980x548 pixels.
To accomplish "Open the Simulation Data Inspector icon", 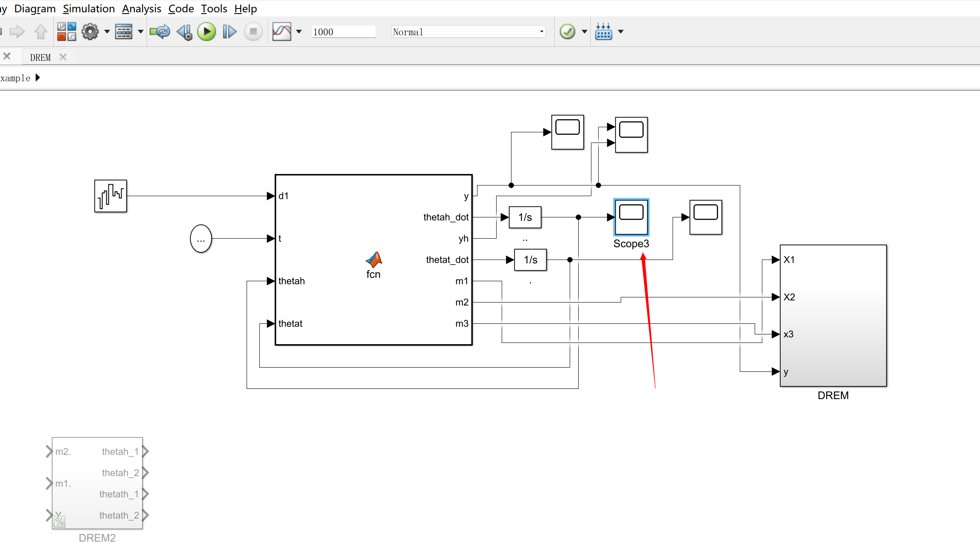I will (281, 32).
